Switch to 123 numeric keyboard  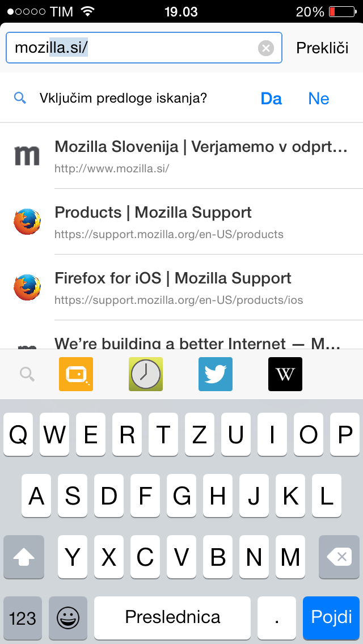coord(23,617)
